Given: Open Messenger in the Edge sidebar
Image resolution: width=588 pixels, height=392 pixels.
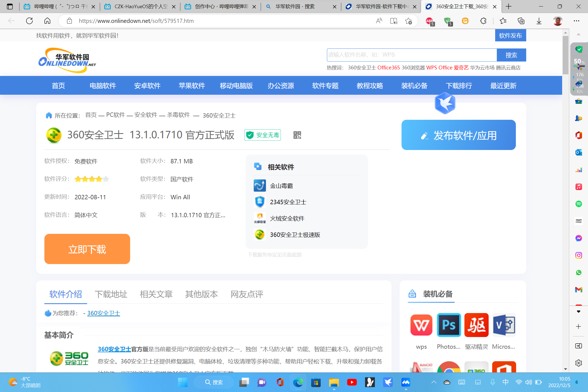Looking at the screenshot, I should pyautogui.click(x=579, y=238).
